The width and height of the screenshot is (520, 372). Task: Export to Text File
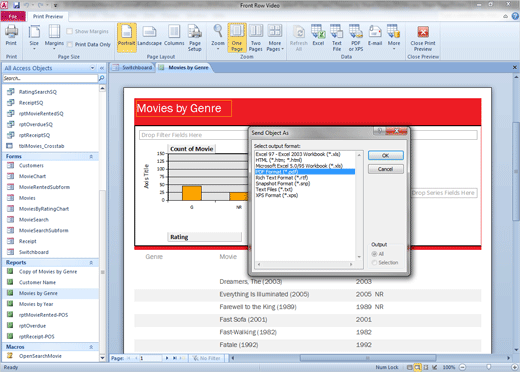point(337,38)
